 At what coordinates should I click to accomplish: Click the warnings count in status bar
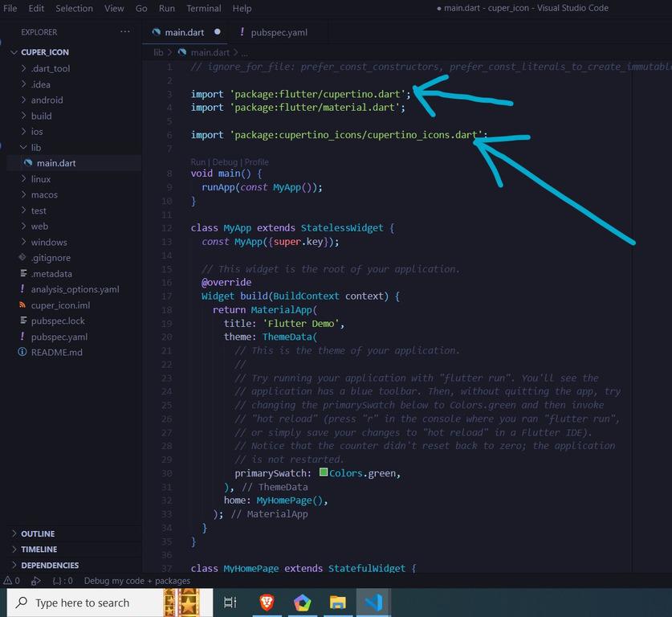(11, 581)
